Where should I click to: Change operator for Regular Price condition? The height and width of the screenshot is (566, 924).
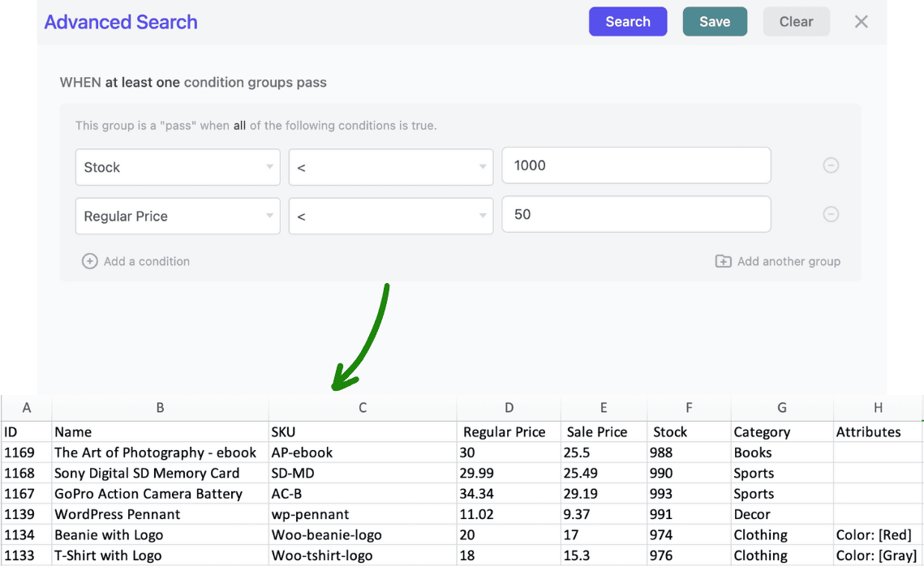point(390,217)
